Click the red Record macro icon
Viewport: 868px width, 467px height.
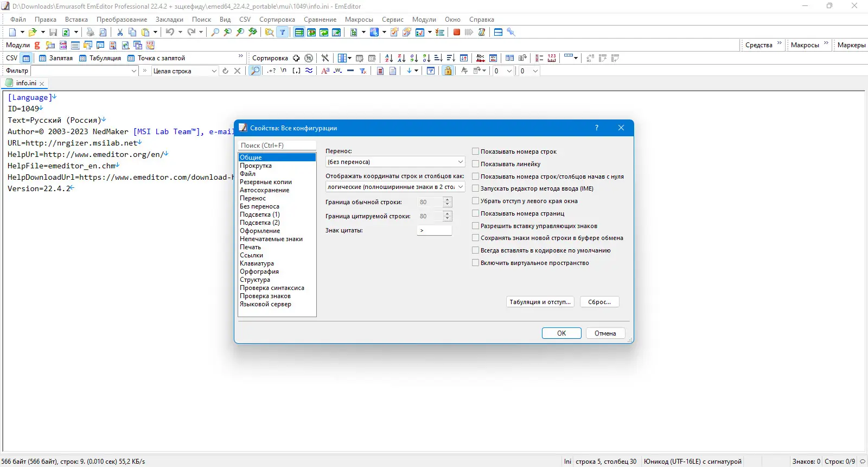pos(457,32)
